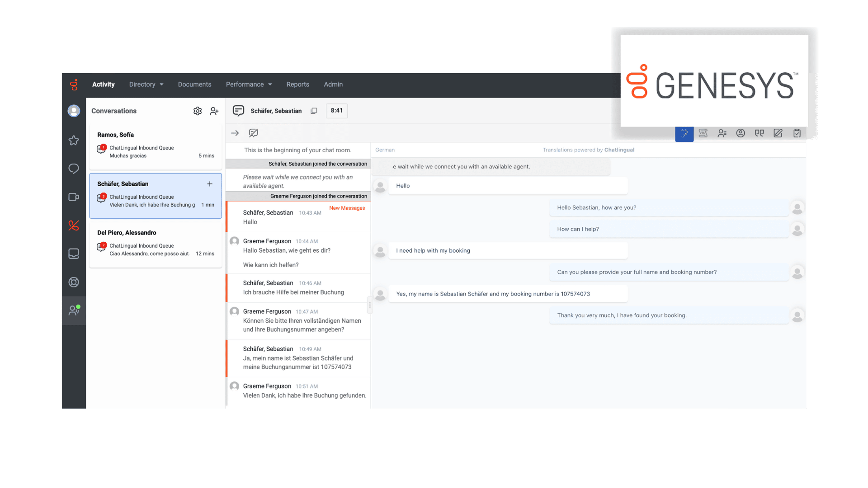The width and height of the screenshot is (868, 488).
Task: Click the Conversations panel heading
Action: click(x=114, y=111)
